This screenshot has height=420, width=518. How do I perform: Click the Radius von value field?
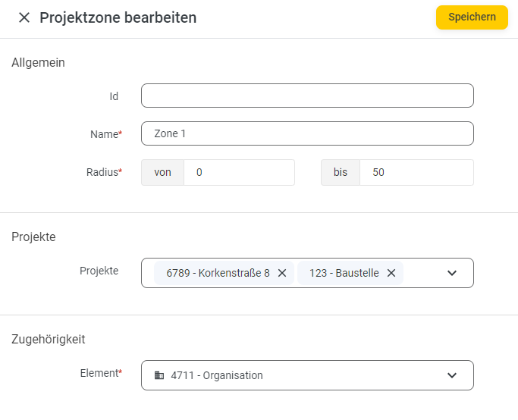239,172
